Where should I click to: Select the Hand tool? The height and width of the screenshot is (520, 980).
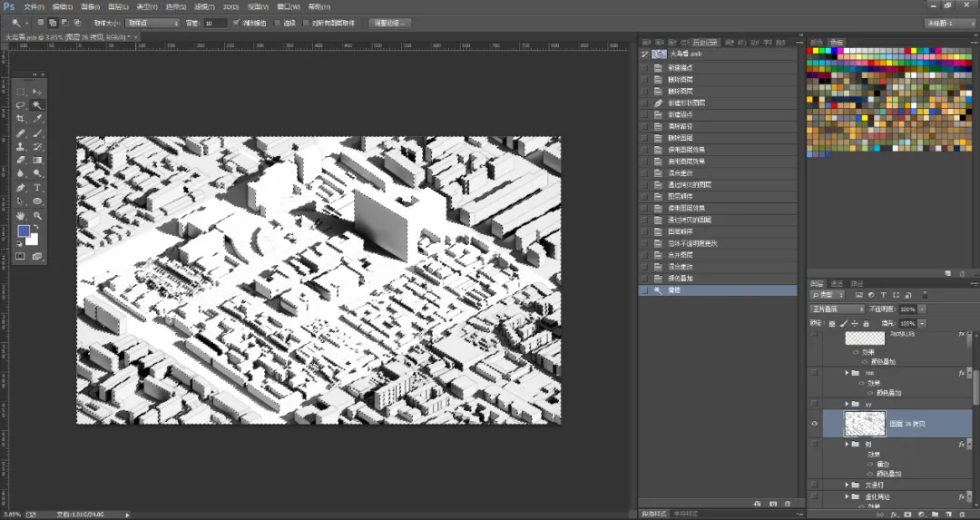click(21, 216)
